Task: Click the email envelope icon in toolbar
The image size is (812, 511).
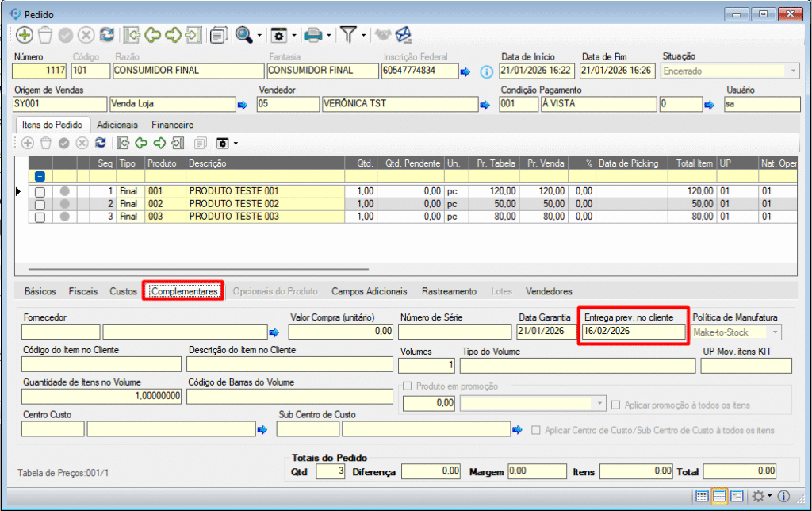Action: pyautogui.click(x=404, y=35)
